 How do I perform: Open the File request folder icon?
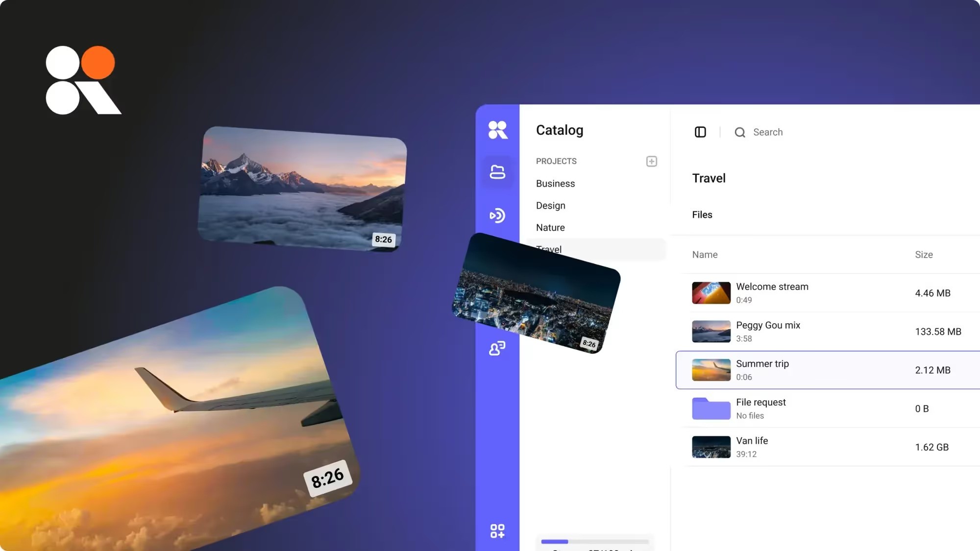[711, 408]
